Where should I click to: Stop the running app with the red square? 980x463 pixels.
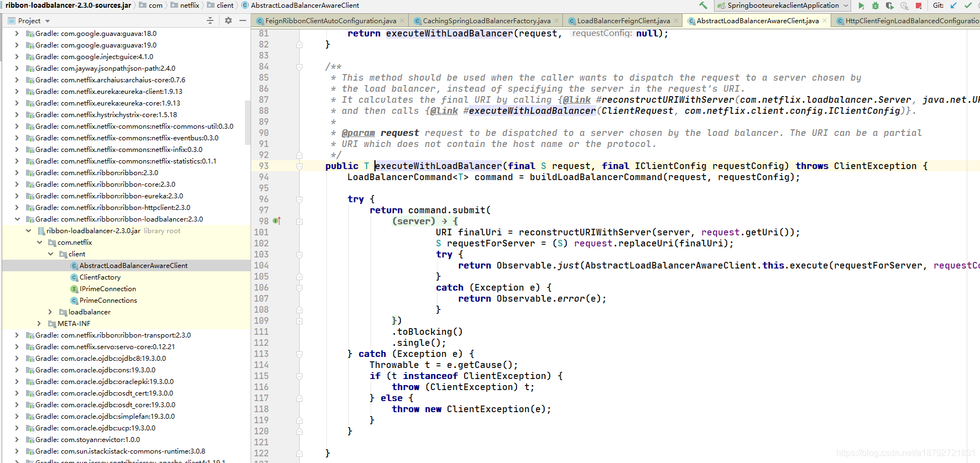pyautogui.click(x=919, y=6)
